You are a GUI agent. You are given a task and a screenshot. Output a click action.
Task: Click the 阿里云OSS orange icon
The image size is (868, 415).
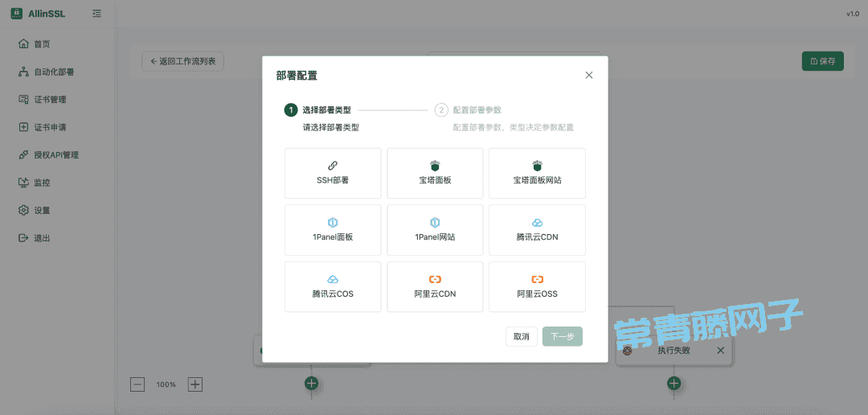click(x=537, y=279)
